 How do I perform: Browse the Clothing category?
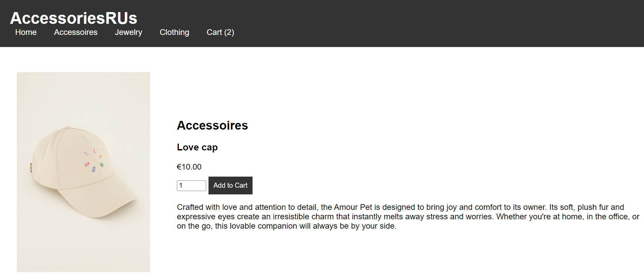pyautogui.click(x=174, y=32)
